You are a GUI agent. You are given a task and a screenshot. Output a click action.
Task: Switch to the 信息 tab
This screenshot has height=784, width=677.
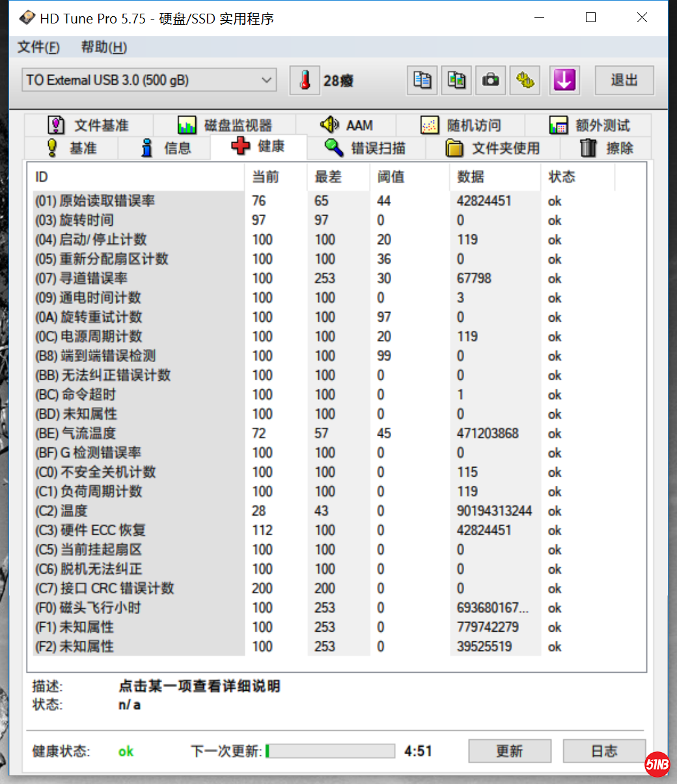[x=165, y=148]
